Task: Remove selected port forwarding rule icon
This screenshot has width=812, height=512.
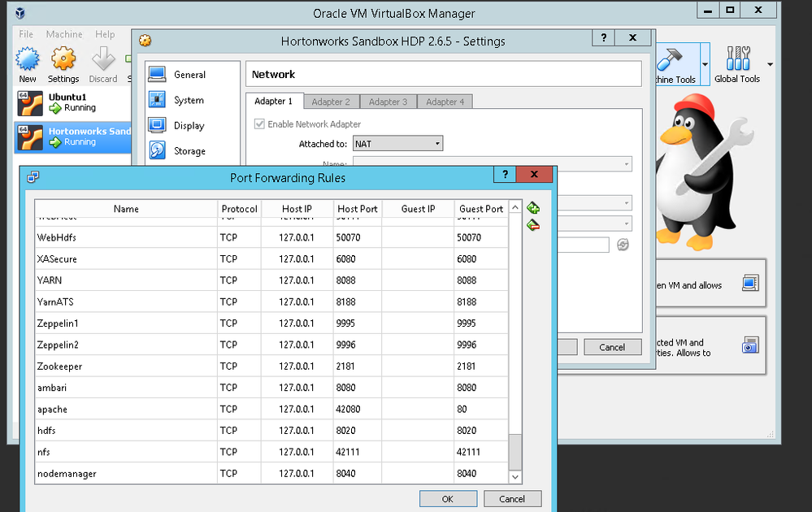Action: pos(533,225)
